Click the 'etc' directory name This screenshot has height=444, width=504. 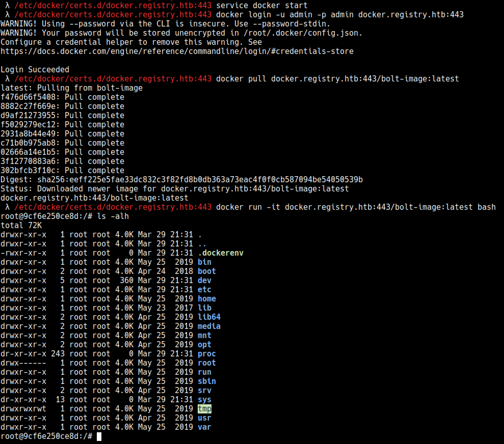tap(205, 289)
